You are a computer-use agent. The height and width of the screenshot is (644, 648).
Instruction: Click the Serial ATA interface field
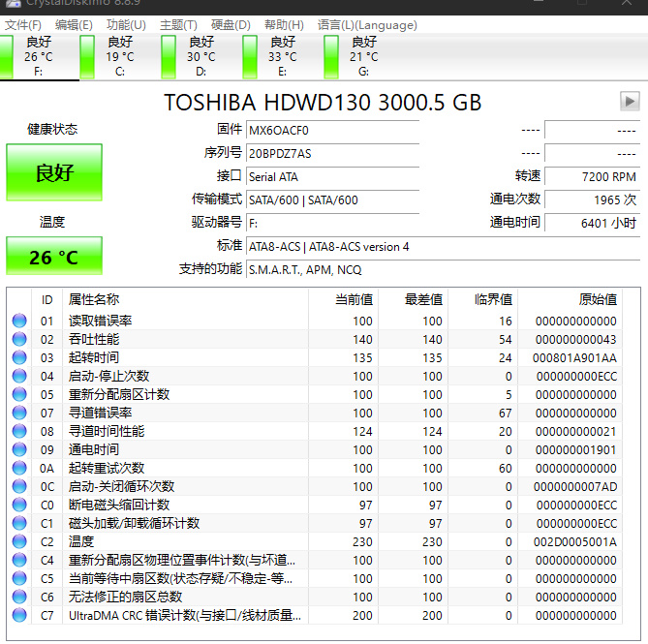coord(332,177)
